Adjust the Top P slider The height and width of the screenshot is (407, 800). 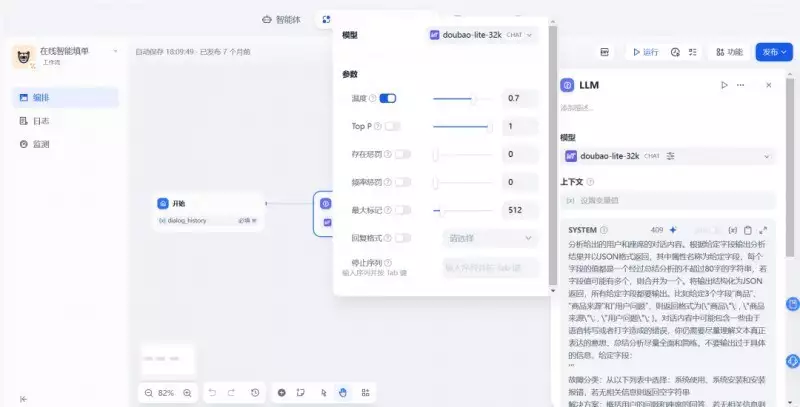pos(463,126)
